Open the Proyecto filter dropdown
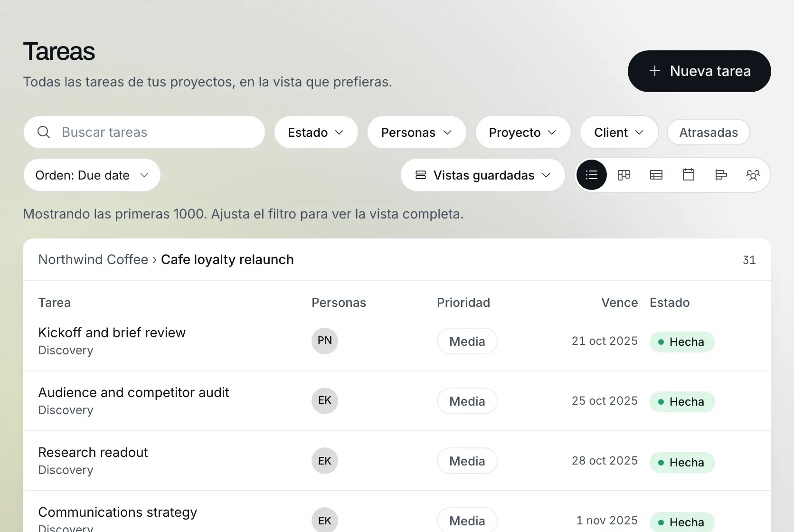The height and width of the screenshot is (532, 794). (523, 132)
